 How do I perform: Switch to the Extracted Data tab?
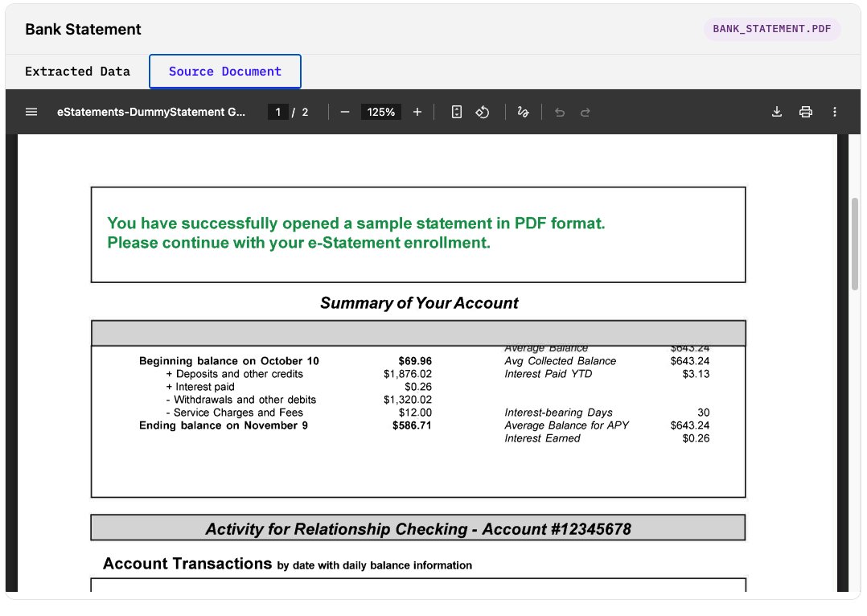tap(77, 72)
